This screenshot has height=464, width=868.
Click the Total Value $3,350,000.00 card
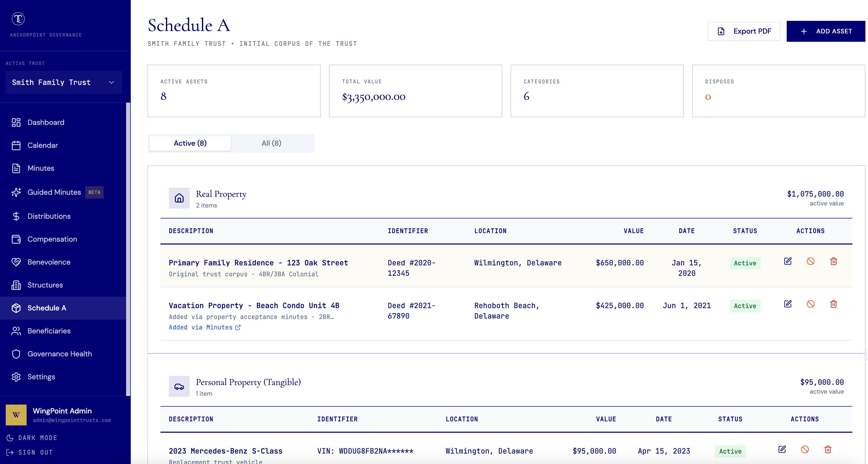[x=416, y=91]
